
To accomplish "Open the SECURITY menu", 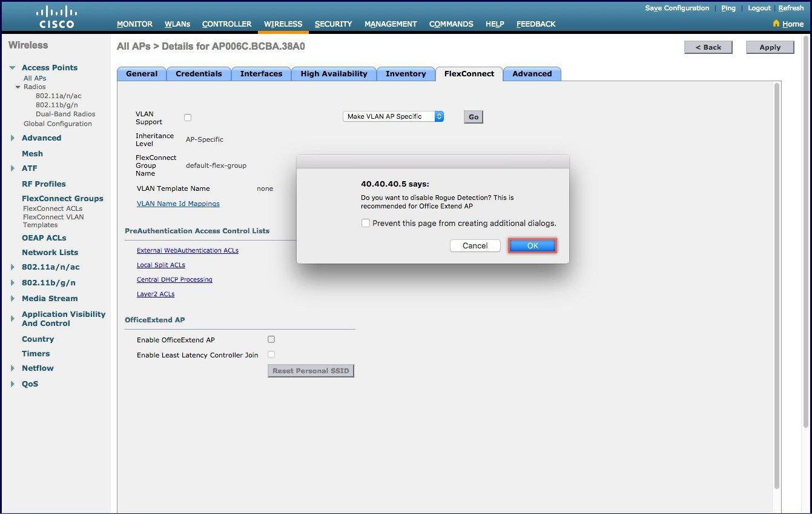I will click(333, 24).
